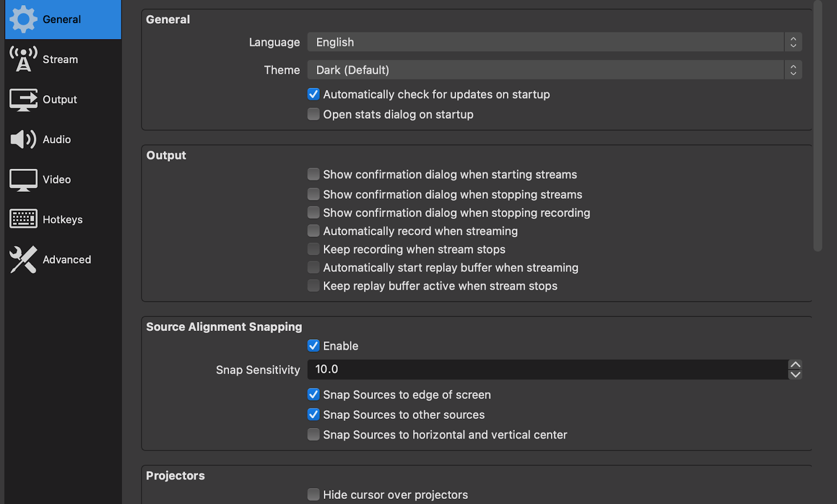Open Advanced wrench and screwdriver icon
The image size is (837, 504).
click(24, 259)
